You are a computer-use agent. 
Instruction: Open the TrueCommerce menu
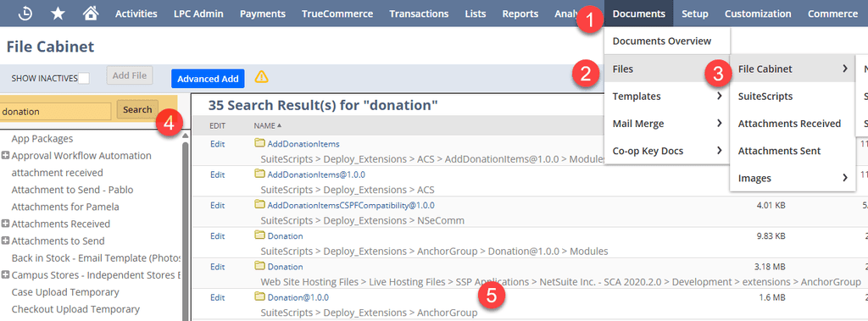click(x=337, y=14)
